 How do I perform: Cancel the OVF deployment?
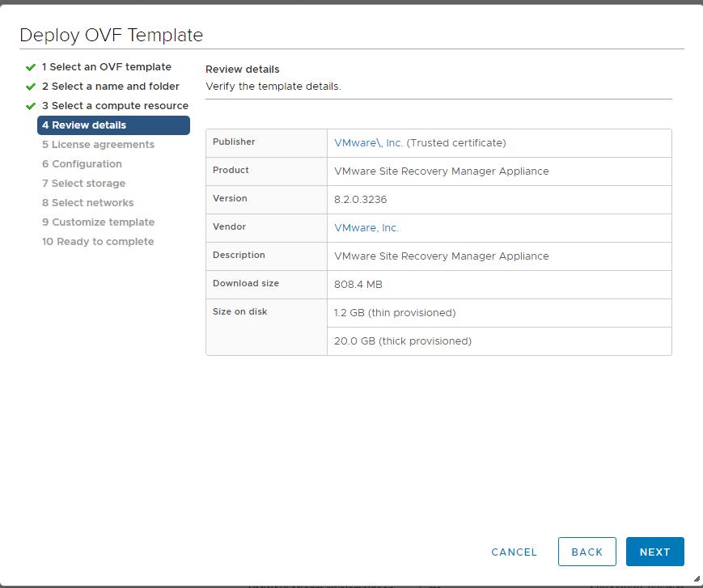(514, 552)
